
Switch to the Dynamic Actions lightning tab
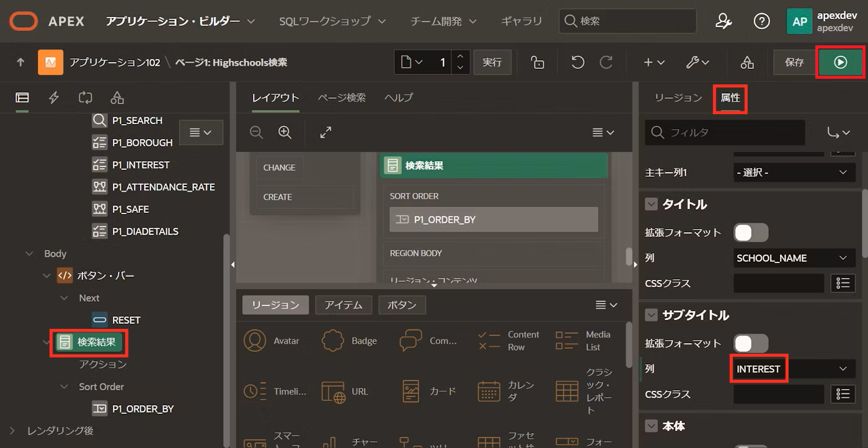54,97
